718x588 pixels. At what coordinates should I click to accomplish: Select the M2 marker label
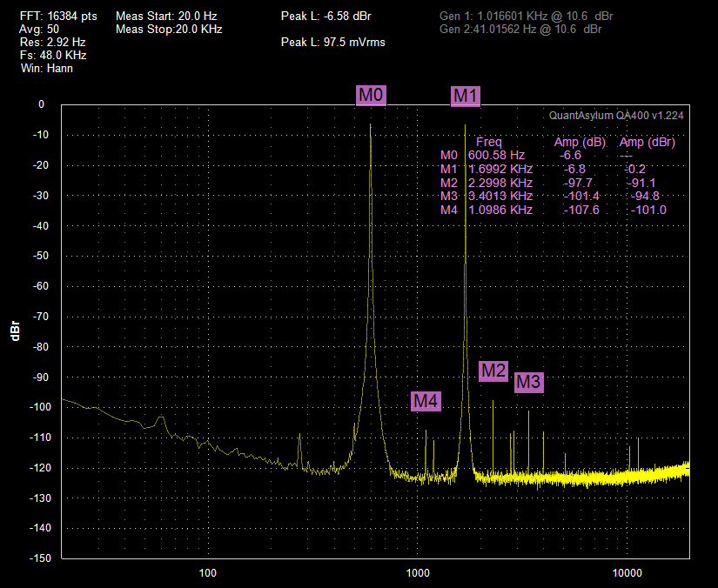coord(493,371)
